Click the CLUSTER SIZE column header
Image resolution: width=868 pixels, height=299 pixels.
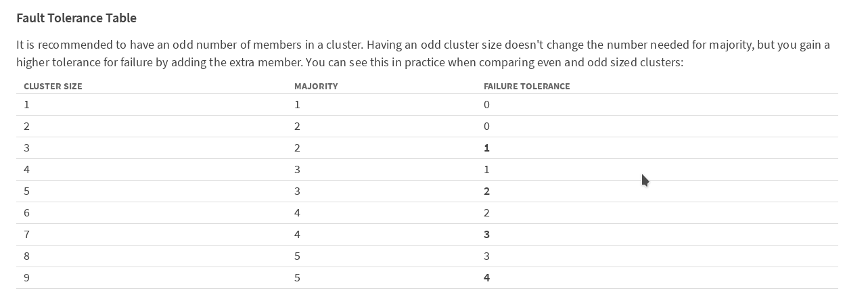coord(53,87)
